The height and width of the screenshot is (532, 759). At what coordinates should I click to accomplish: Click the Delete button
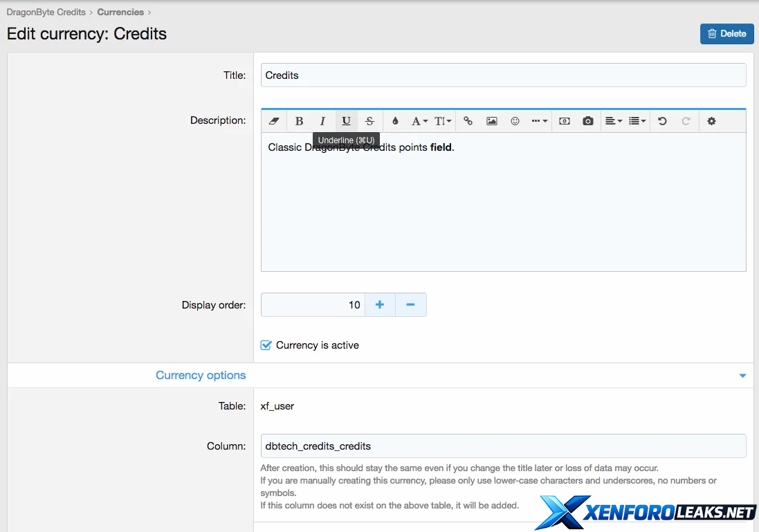click(726, 33)
